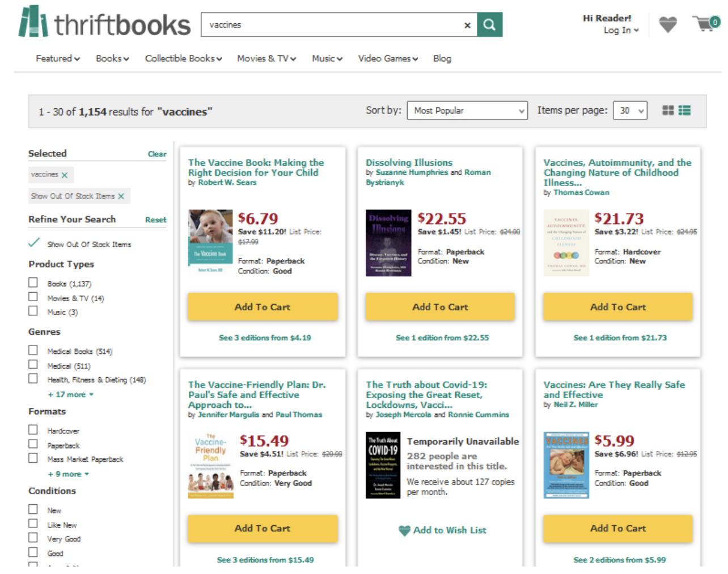Open the Log In dropdown
This screenshot has height=574, width=728.
621,31
